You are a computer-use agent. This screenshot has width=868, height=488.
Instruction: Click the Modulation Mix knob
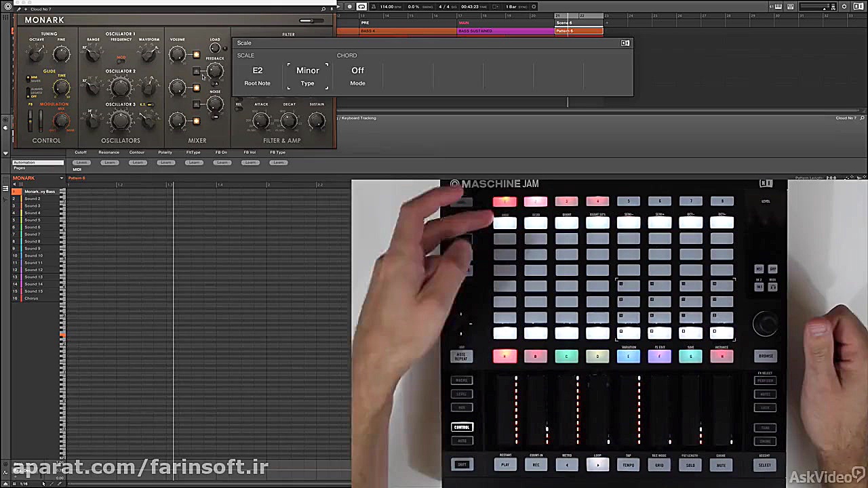coord(61,121)
